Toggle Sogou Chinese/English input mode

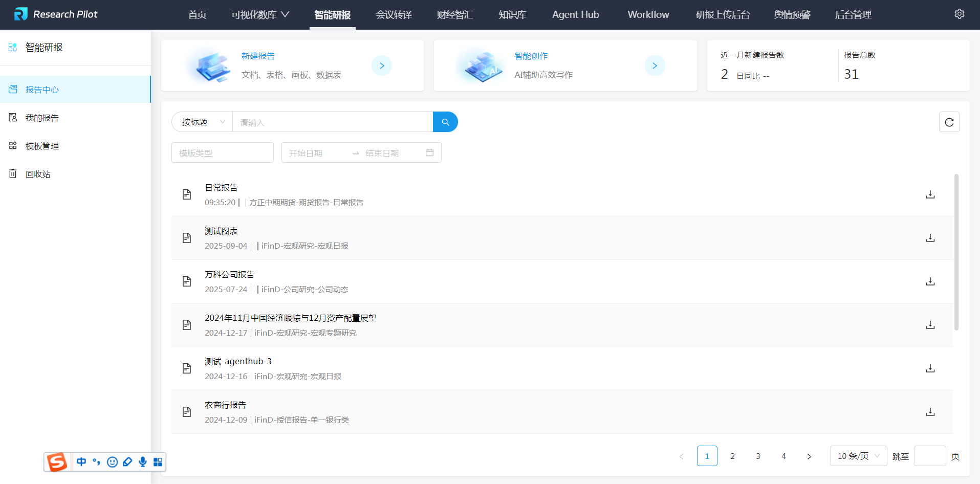(x=81, y=462)
